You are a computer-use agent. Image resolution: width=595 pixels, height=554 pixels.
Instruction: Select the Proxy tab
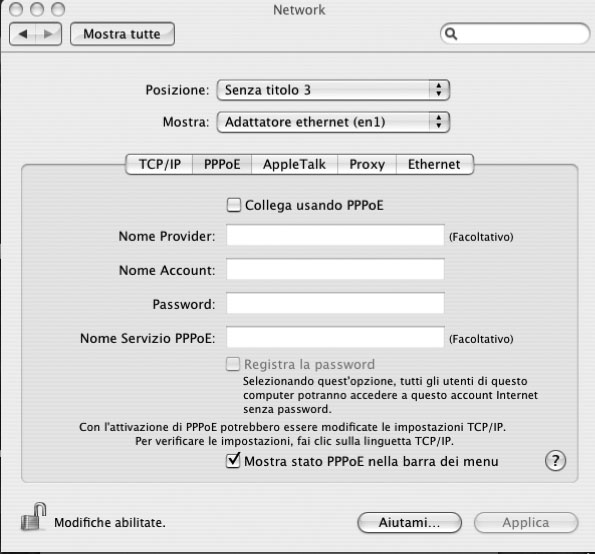point(367,164)
